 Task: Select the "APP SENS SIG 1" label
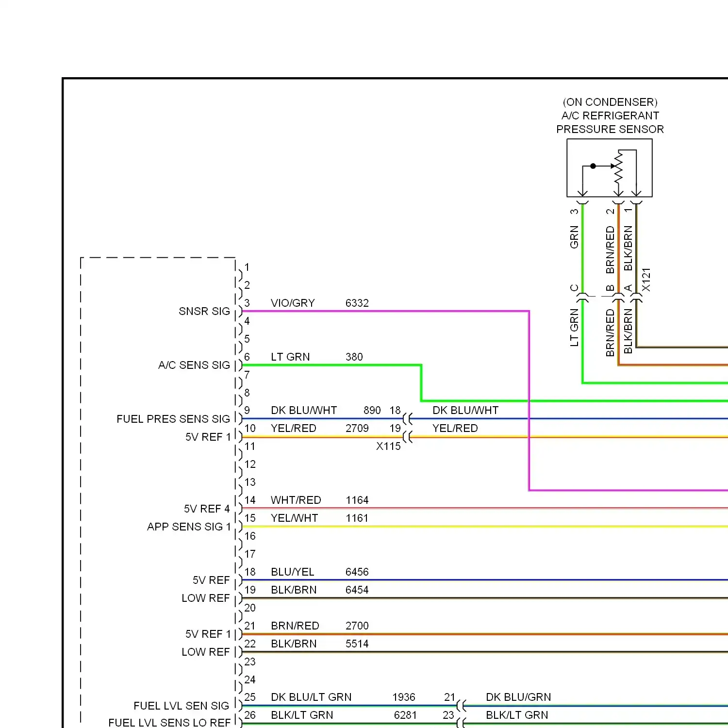[x=189, y=527]
